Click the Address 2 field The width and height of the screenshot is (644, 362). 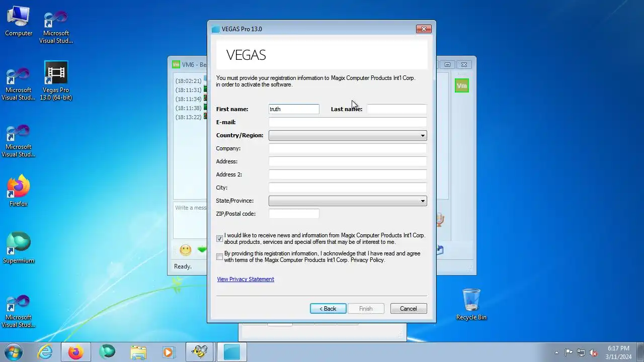click(348, 174)
